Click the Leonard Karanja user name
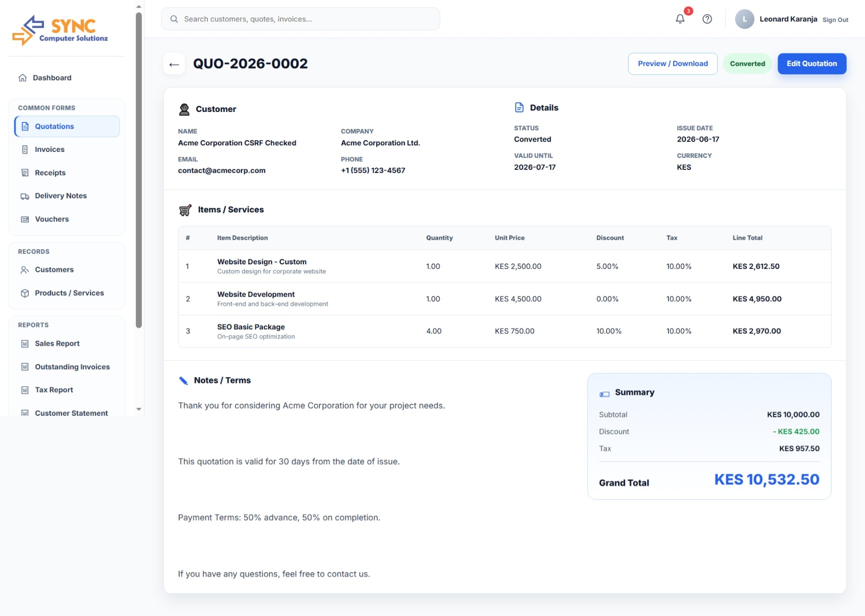865x616 pixels. (788, 19)
